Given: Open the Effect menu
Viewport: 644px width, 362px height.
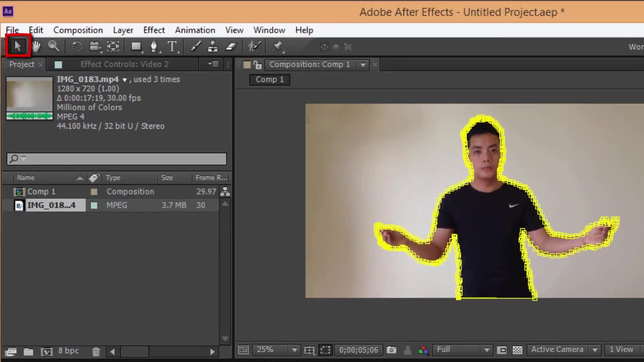Looking at the screenshot, I should 154,30.
